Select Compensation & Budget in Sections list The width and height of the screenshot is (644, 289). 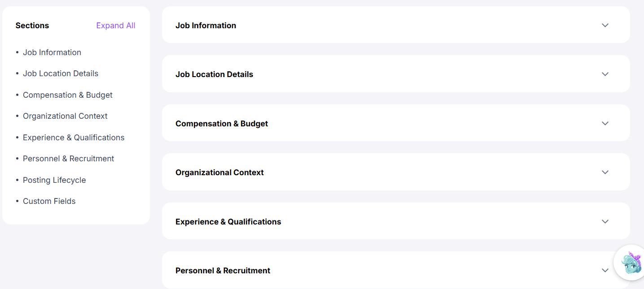click(x=68, y=95)
